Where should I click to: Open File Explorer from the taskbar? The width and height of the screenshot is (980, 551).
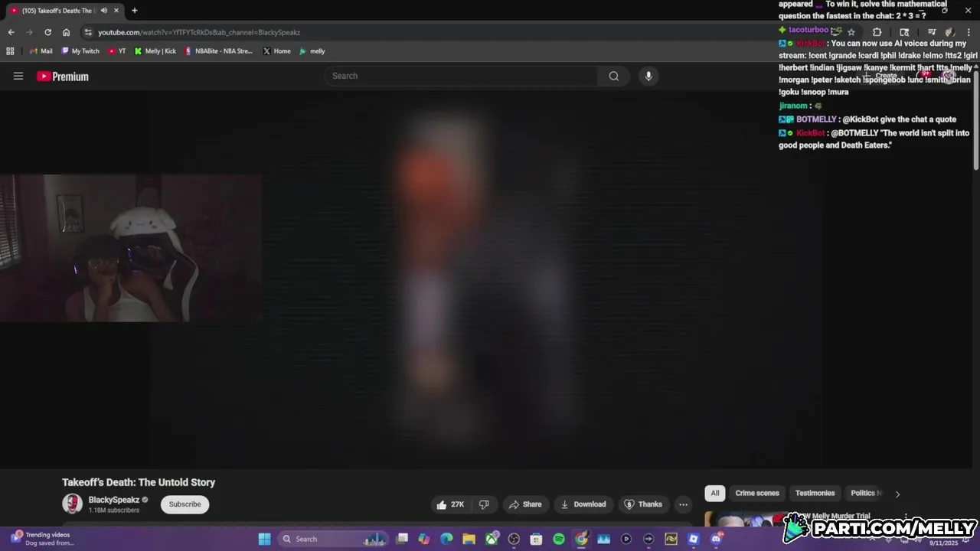[x=469, y=539]
